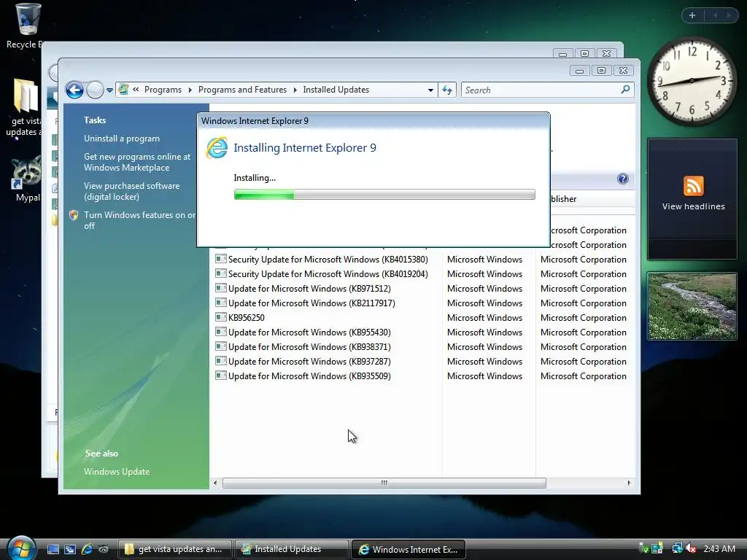
Task: Click Switch between windows Quick Launch icon
Action: click(x=70, y=549)
